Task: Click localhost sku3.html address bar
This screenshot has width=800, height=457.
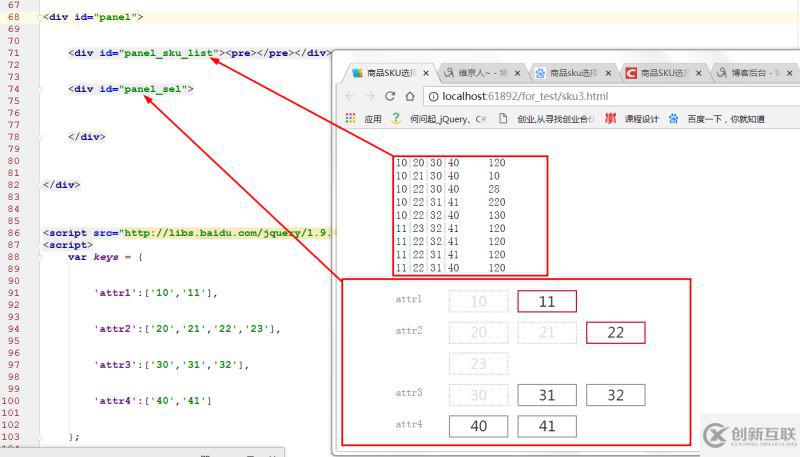Action: click(x=610, y=96)
